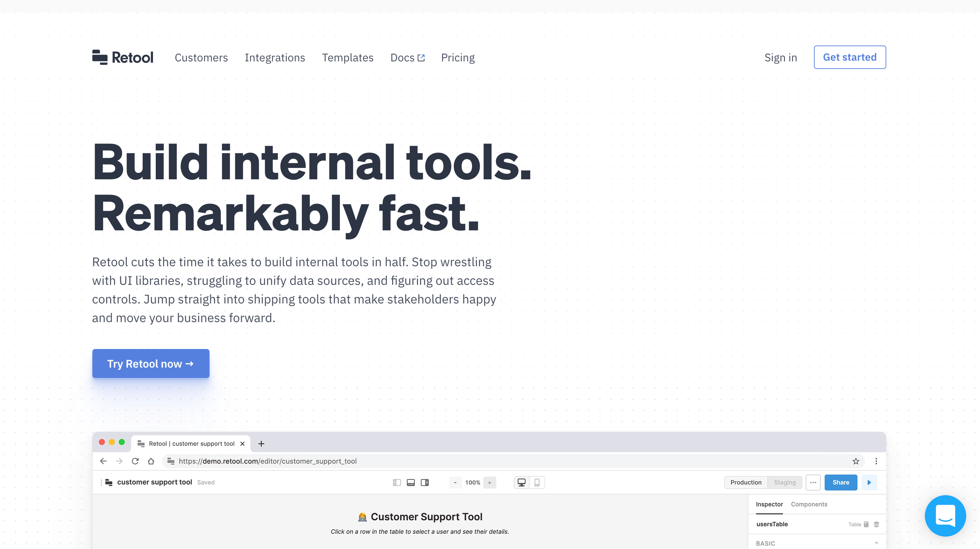Click the blue Share button
Image resolution: width=980 pixels, height=549 pixels.
click(x=841, y=482)
